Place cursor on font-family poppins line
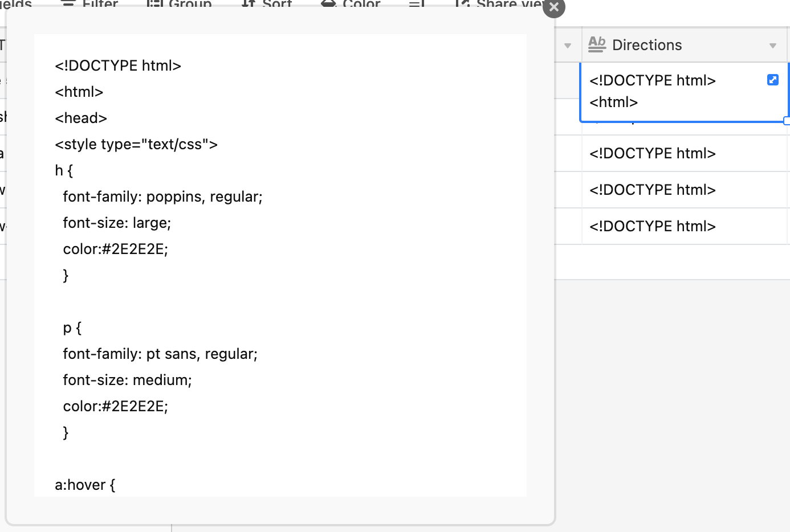The image size is (790, 532). [x=162, y=197]
